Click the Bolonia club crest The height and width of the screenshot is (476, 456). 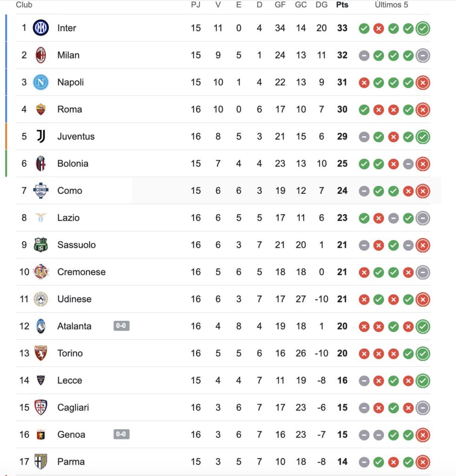[x=41, y=164]
